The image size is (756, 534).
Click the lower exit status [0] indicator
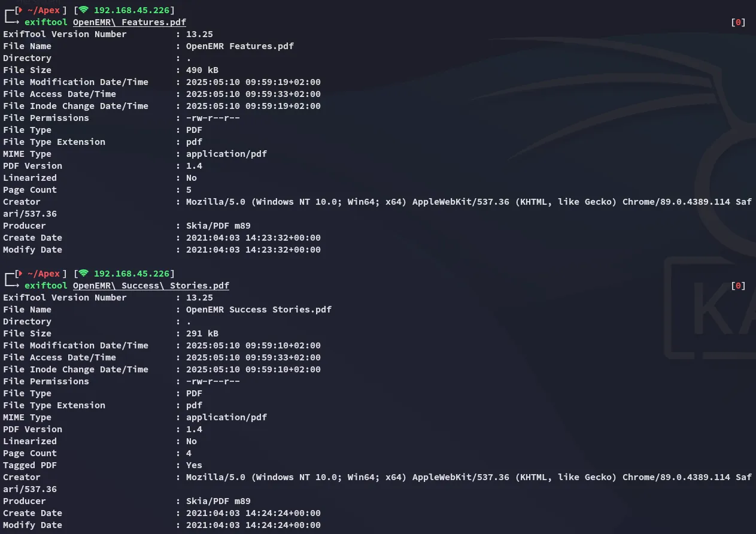739,286
